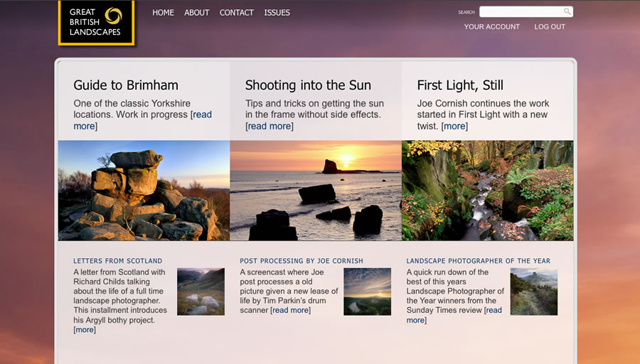The width and height of the screenshot is (640, 364).
Task: Click the Great British Landscapes logo
Action: (x=96, y=22)
